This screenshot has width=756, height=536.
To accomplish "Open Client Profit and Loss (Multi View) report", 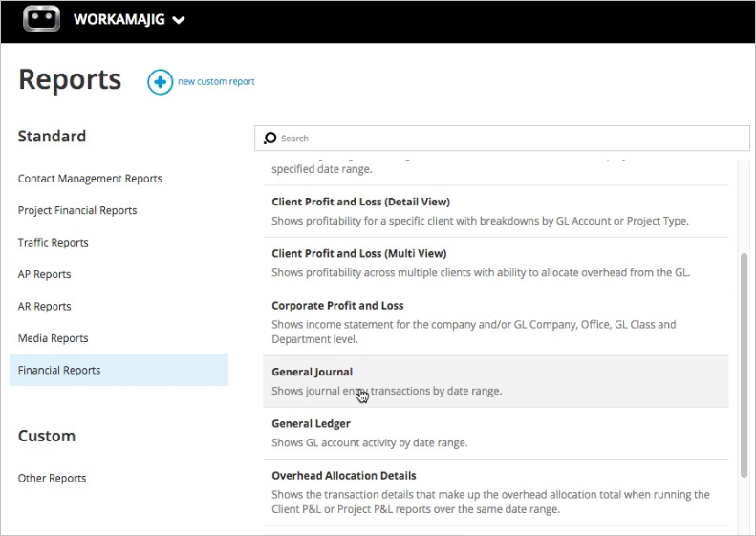I will pyautogui.click(x=358, y=253).
